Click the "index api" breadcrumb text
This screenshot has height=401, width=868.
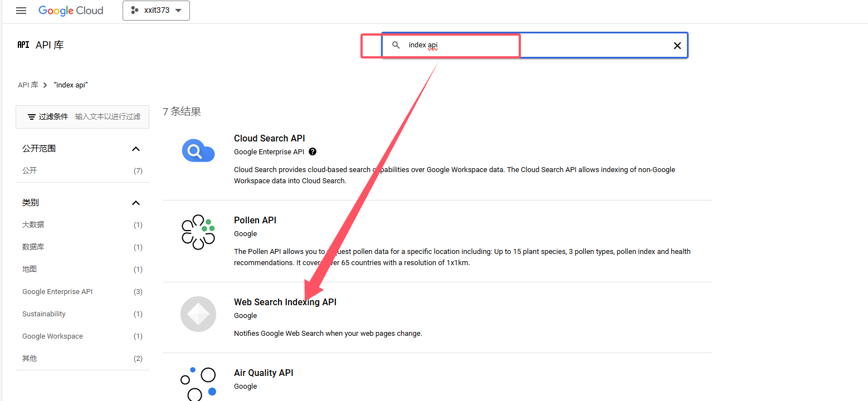coord(71,85)
